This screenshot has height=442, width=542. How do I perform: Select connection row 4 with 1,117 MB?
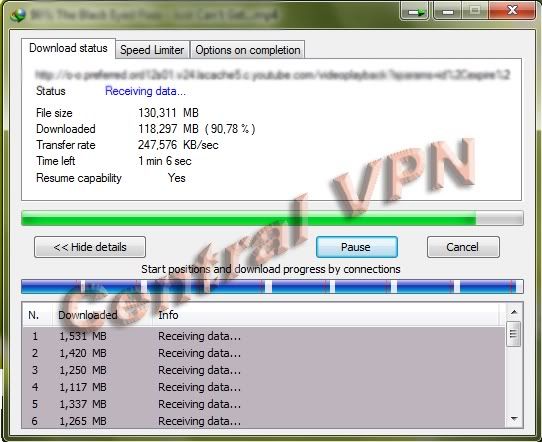[263, 387]
